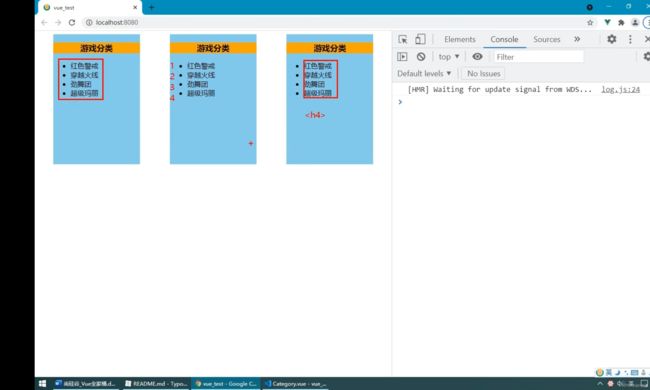The height and width of the screenshot is (390, 650).
Task: Go forward with the browser forward arrow
Action: click(x=58, y=22)
